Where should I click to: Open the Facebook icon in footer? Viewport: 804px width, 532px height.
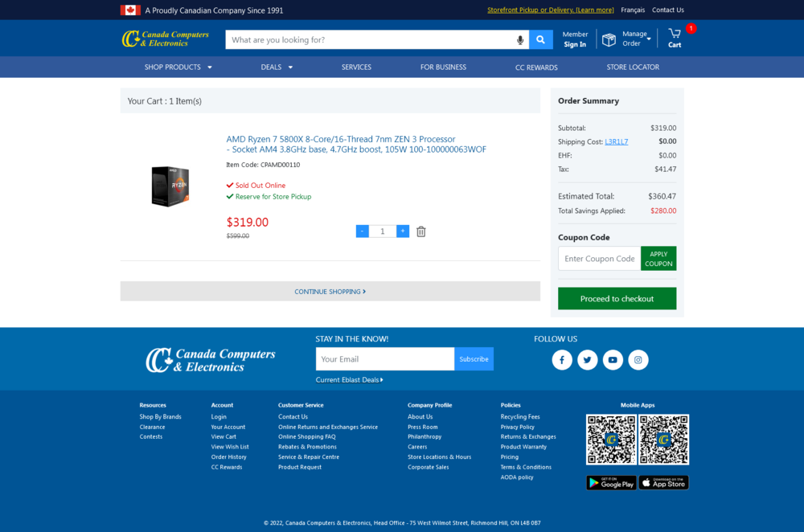pyautogui.click(x=562, y=360)
